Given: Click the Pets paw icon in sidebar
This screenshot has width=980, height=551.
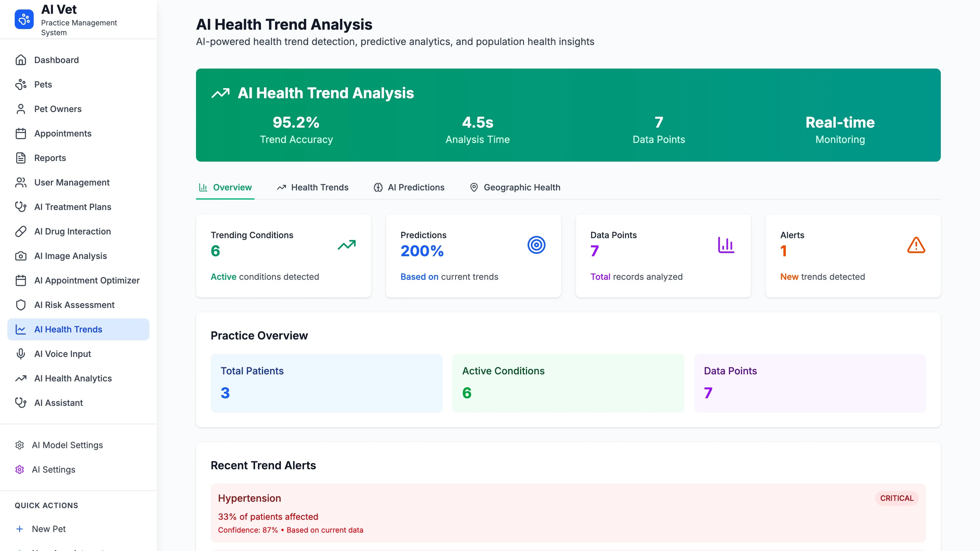Looking at the screenshot, I should 21,84.
